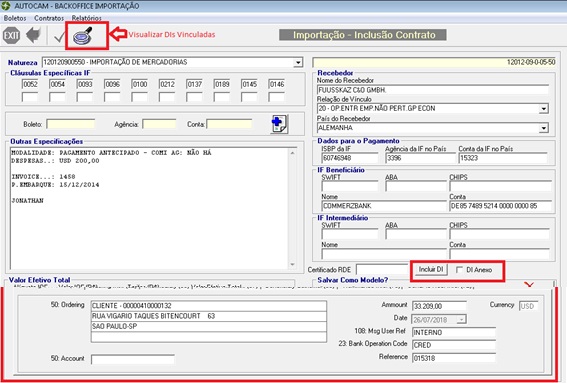The height and width of the screenshot is (383, 567).
Task: Click the Boleto input field
Action: click(x=71, y=124)
